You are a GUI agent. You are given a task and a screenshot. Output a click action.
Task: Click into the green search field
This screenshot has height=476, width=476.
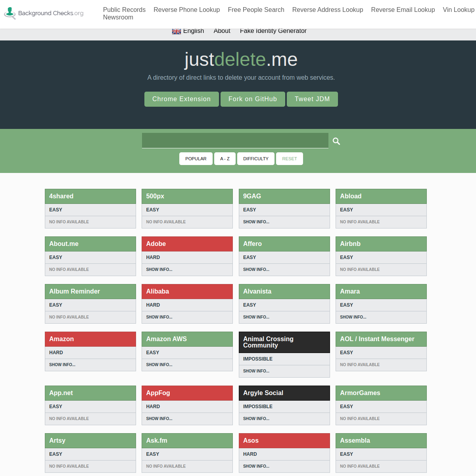(235, 140)
